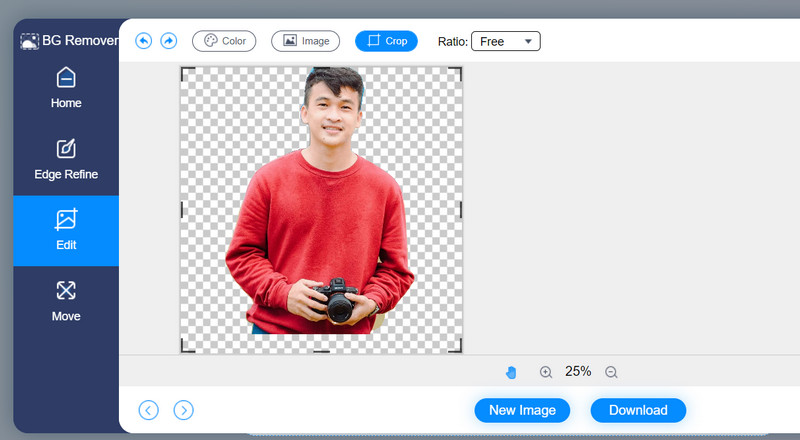Screen dimensions: 800x440
Task: Toggle the Color background option
Action: [224, 41]
